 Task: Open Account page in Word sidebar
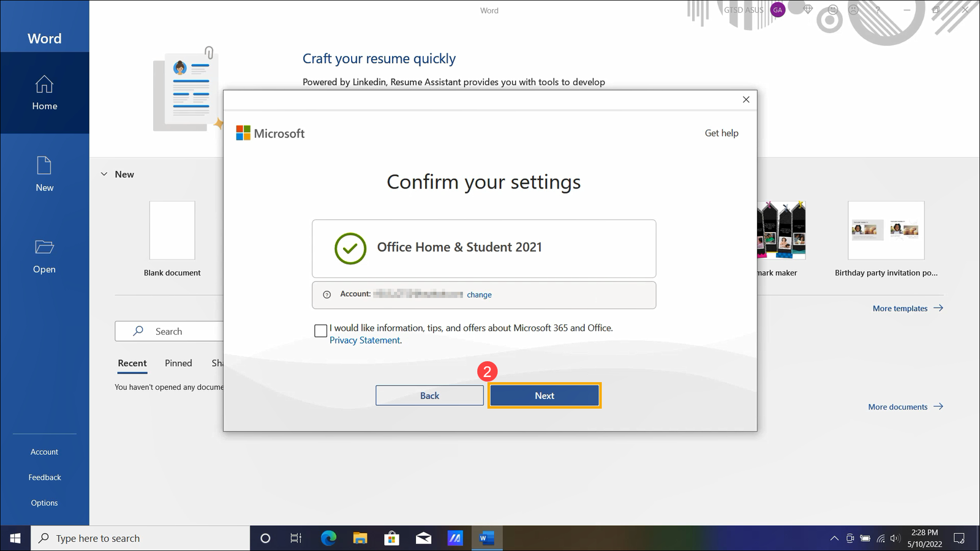[x=45, y=452]
